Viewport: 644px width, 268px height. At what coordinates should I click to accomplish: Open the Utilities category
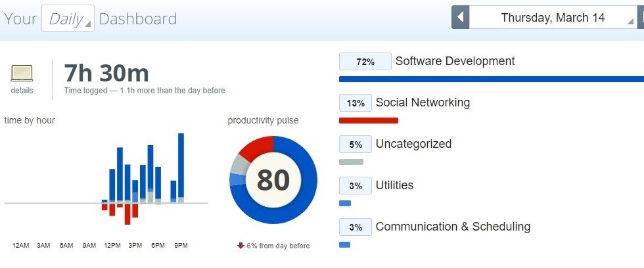(x=394, y=185)
